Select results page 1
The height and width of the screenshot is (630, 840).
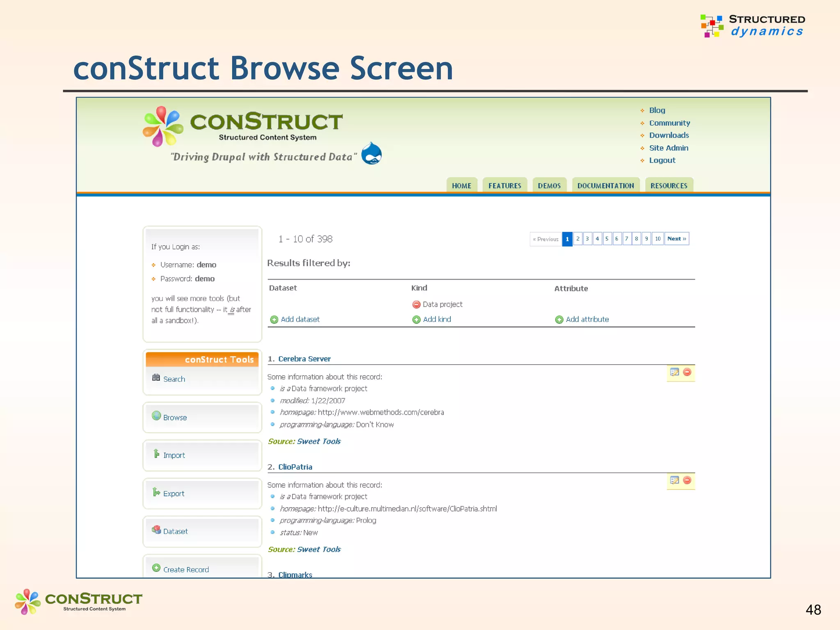click(x=567, y=239)
